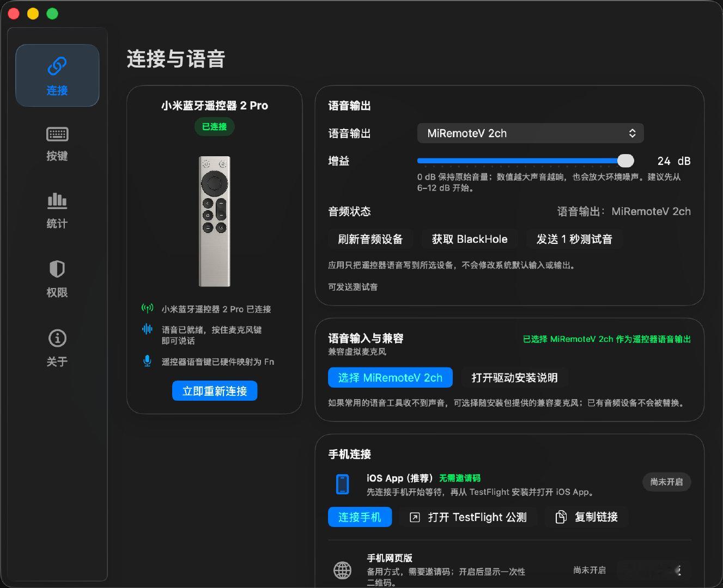Click the green 已选择 MiRemoteV 2ch 作为遥控器语音输出 text
The image size is (723, 588).
(607, 339)
